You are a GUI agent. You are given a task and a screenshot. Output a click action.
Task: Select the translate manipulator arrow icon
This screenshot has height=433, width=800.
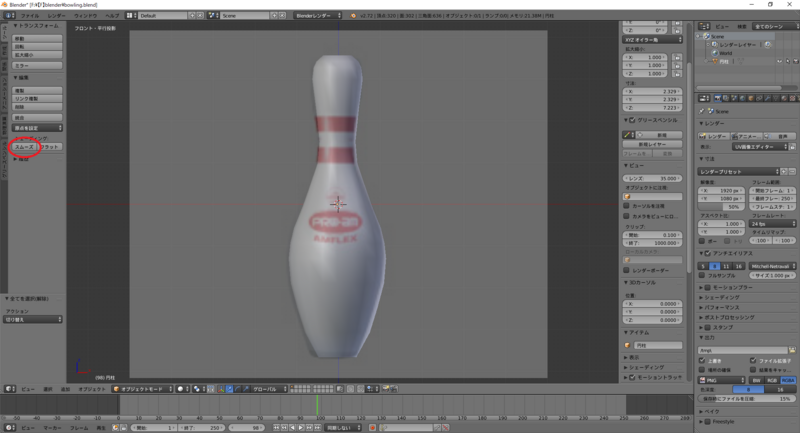(x=229, y=389)
